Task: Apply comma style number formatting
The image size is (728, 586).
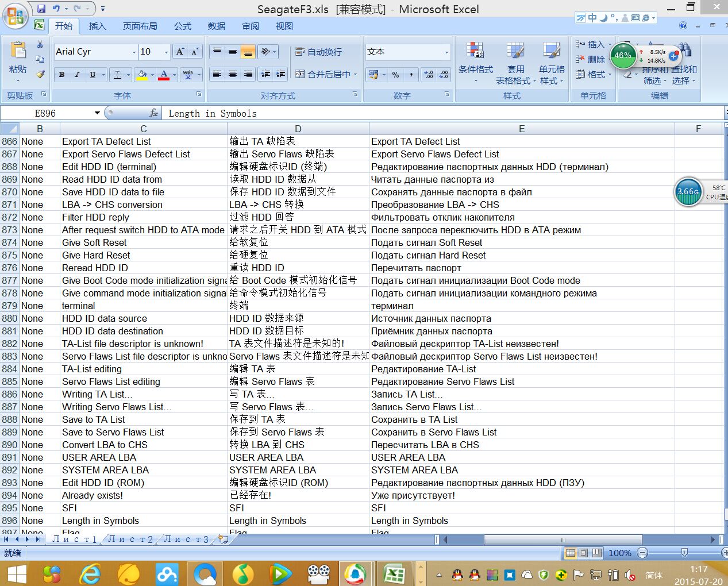Action: [x=411, y=75]
